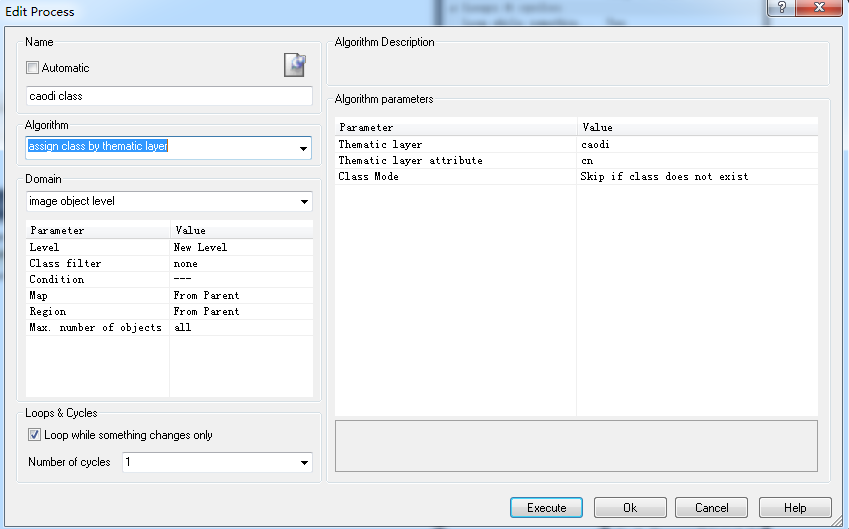
Task: Enable the Automatic name checkbox
Action: (32, 68)
